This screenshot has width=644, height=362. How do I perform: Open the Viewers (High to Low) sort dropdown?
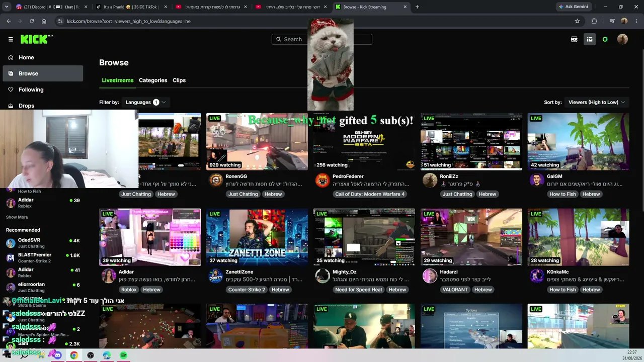point(597,102)
